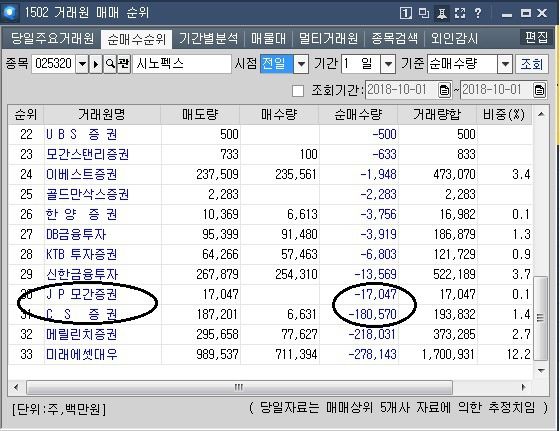This screenshot has width=560, height=431.
Task: Click the vertical scrollbar up arrow
Action: coord(541,114)
